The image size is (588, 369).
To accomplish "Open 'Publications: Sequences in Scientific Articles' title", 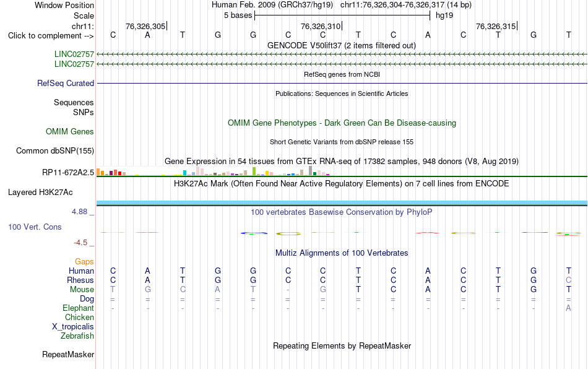I will pyautogui.click(x=342, y=93).
